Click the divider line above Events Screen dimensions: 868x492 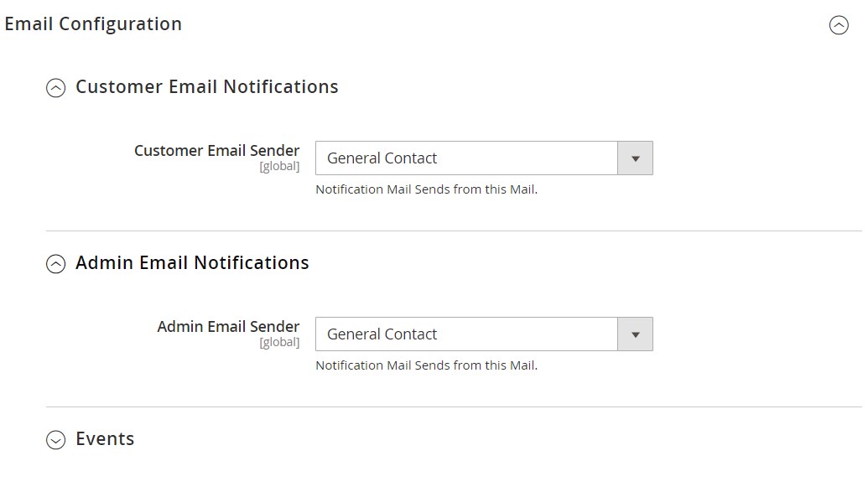(453, 407)
